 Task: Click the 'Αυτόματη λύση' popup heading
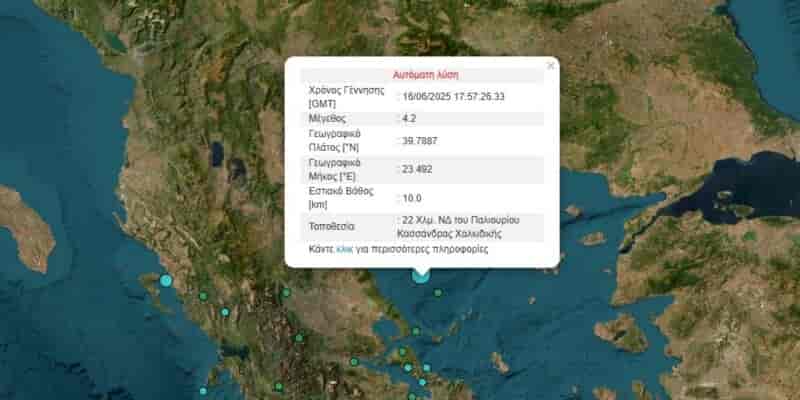point(421,74)
